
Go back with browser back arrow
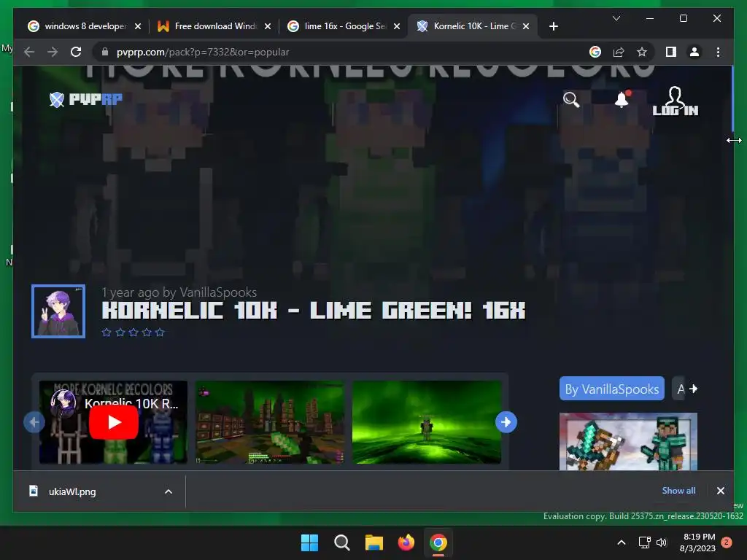[29, 52]
